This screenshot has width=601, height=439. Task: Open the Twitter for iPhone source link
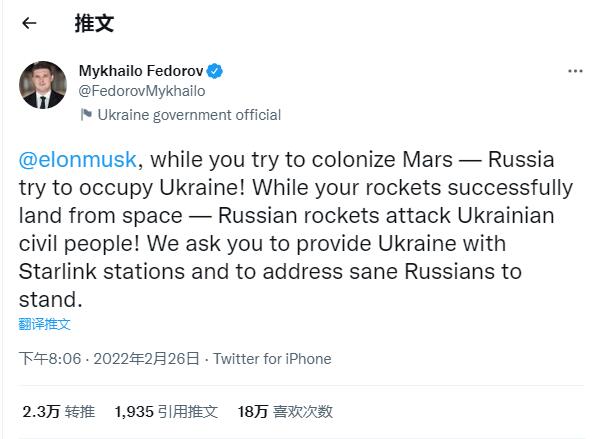click(x=272, y=359)
